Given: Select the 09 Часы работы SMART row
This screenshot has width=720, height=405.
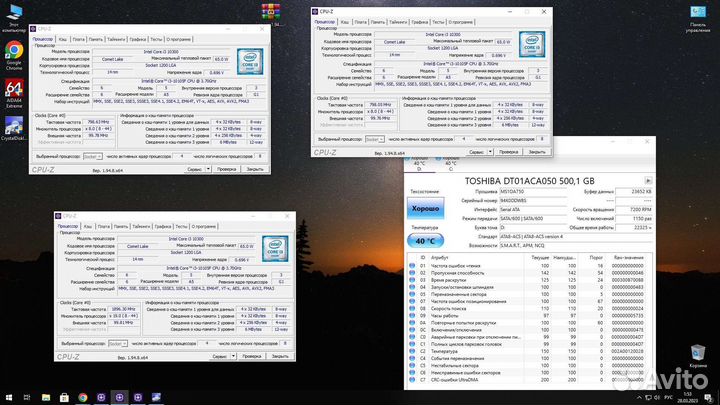Looking at the screenshot, I should point(528,315).
